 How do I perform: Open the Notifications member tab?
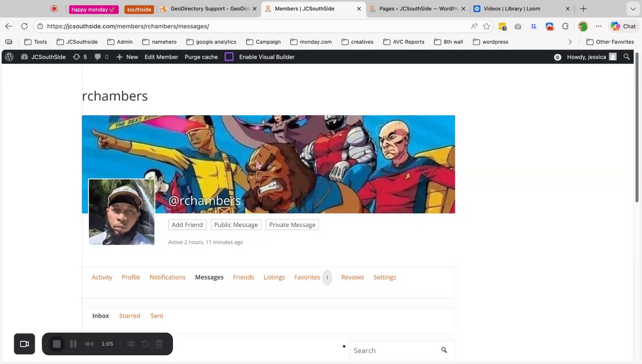click(168, 277)
